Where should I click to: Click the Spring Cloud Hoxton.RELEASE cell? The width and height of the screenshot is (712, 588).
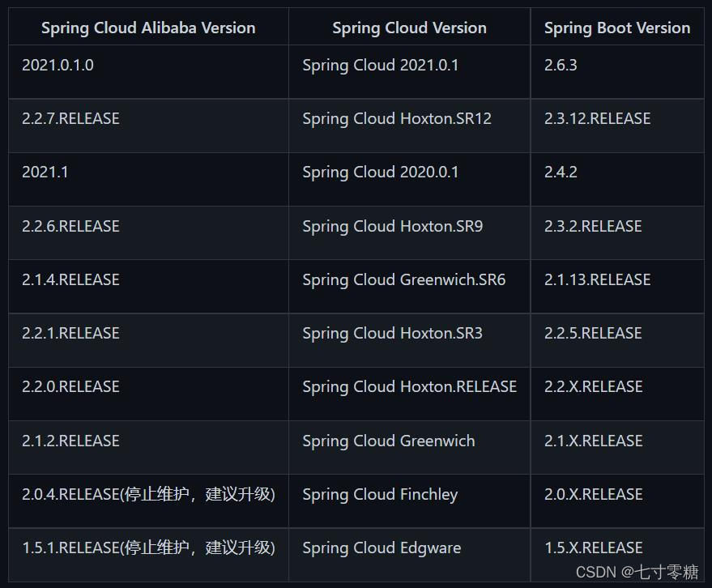410,387
